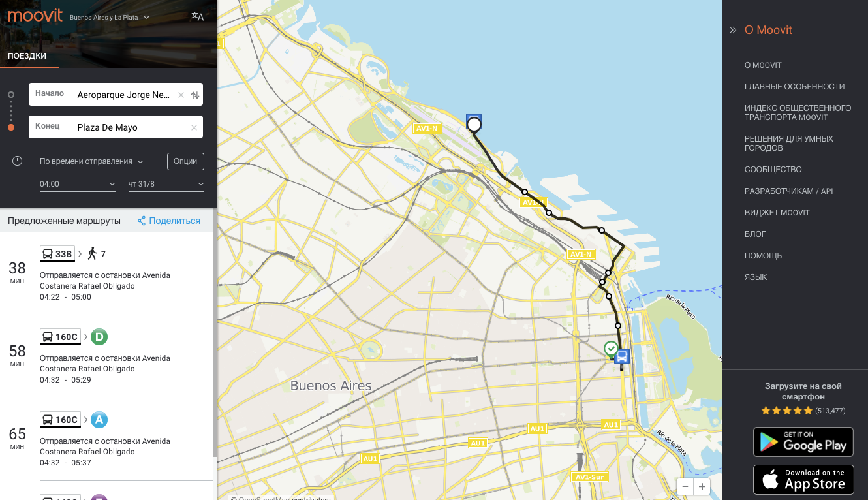Open the ПОМОЩЬ menu item

click(x=764, y=256)
